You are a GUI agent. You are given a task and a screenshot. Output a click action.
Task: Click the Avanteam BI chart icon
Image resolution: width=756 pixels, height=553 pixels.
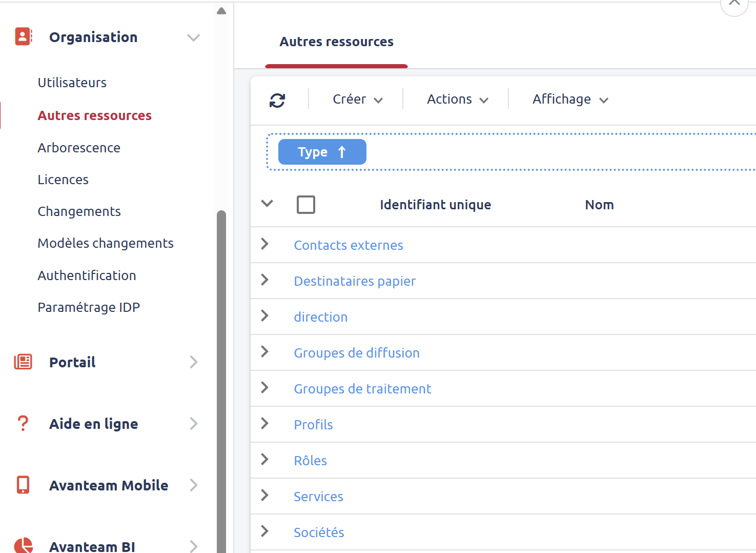pos(23,545)
